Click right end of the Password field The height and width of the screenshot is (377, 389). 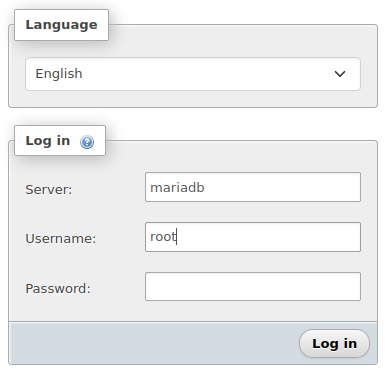tap(350, 287)
